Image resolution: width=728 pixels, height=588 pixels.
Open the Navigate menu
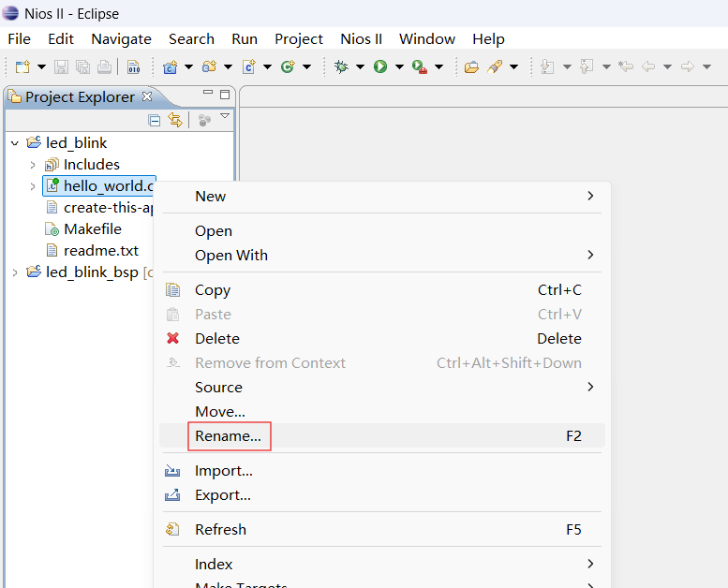pos(121,39)
